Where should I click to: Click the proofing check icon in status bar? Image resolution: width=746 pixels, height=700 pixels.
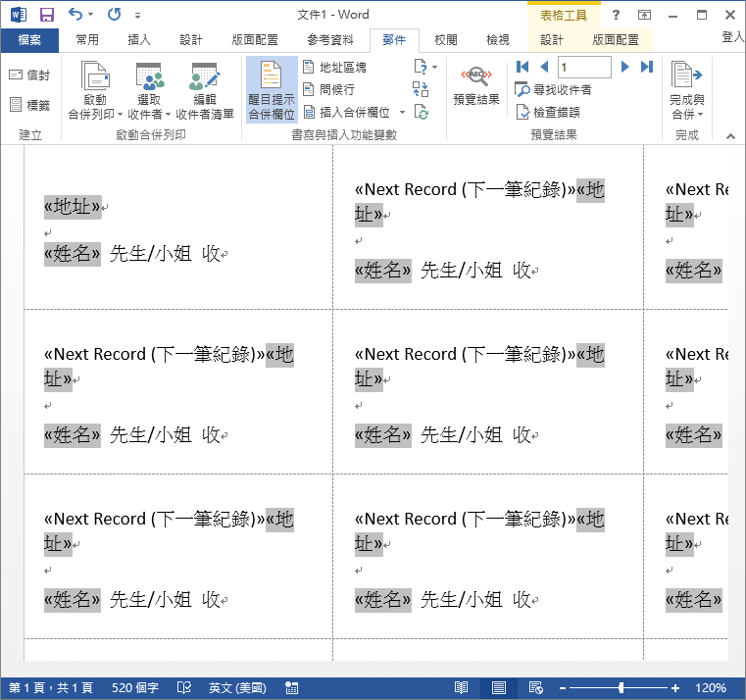184,687
